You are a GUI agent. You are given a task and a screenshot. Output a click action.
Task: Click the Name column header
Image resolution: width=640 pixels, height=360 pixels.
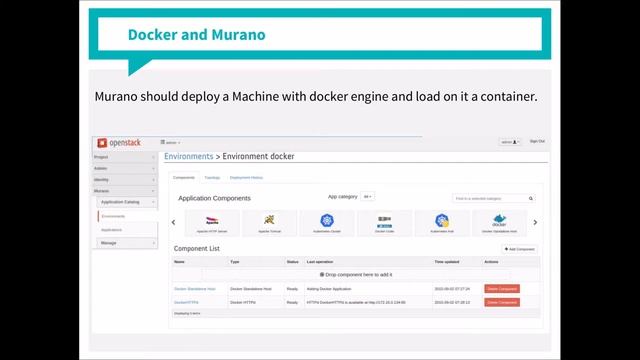click(179, 262)
